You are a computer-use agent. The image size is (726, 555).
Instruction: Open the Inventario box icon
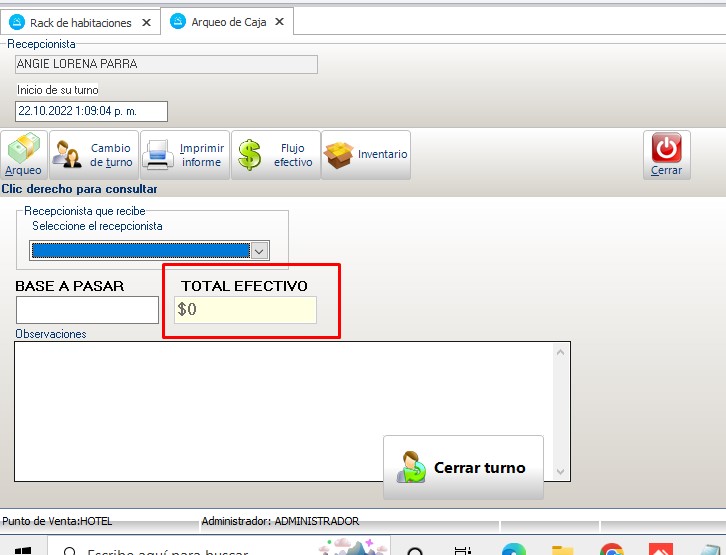366,155
